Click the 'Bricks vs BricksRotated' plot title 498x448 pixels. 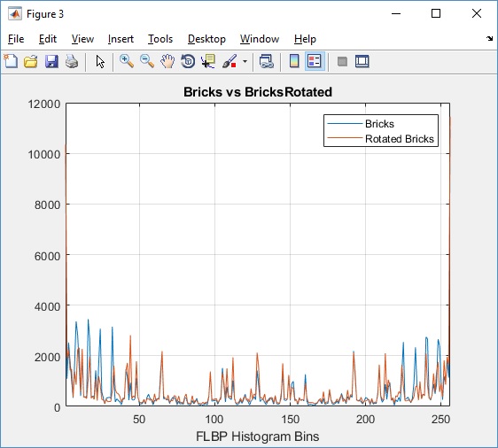point(258,92)
